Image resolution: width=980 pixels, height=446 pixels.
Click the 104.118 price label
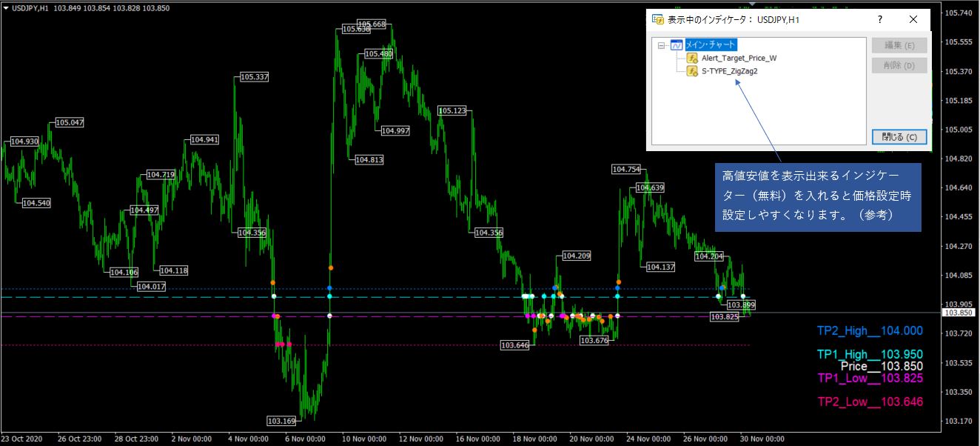tap(174, 270)
